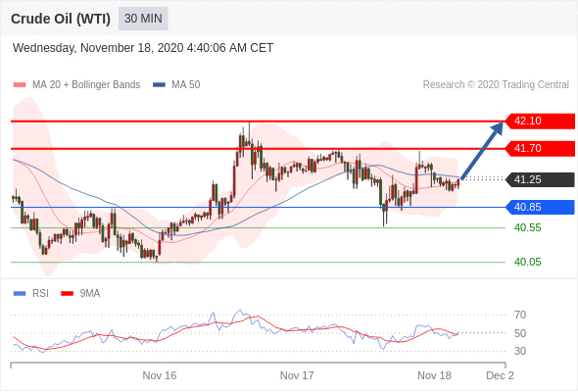The width and height of the screenshot is (578, 392).
Task: Click the chart timestamp Wednesday, November 18, 2020
Action: point(143,48)
